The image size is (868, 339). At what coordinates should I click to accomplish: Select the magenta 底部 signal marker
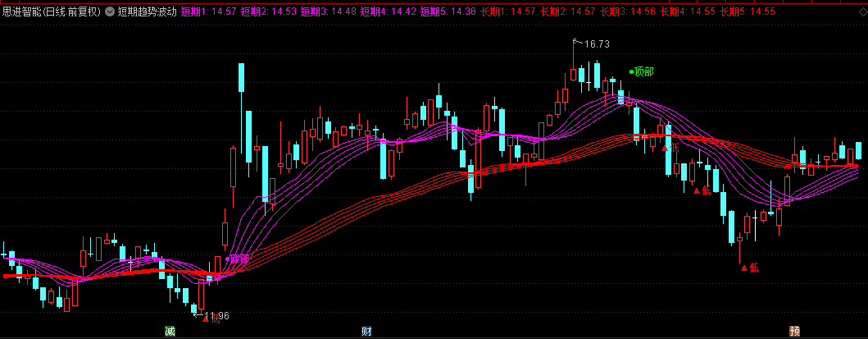[x=237, y=259]
